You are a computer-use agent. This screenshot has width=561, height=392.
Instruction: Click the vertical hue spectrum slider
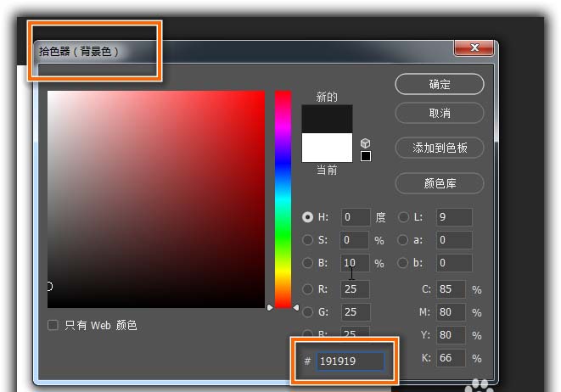pos(283,199)
